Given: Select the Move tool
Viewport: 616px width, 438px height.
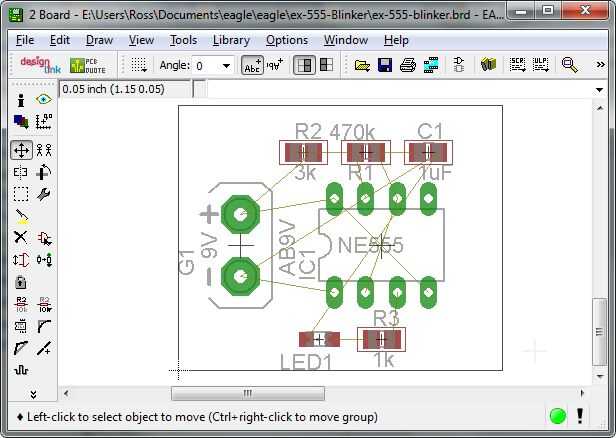Looking at the screenshot, I should point(21,150).
